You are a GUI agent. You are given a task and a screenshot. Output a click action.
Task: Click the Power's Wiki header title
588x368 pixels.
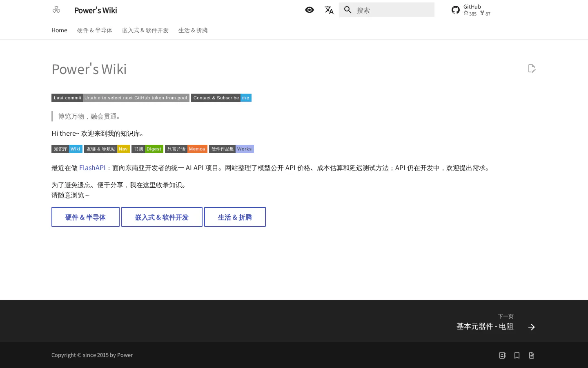pos(96,10)
